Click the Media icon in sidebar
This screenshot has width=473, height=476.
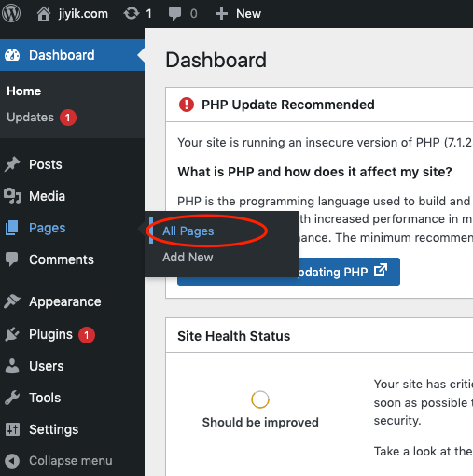[12, 196]
